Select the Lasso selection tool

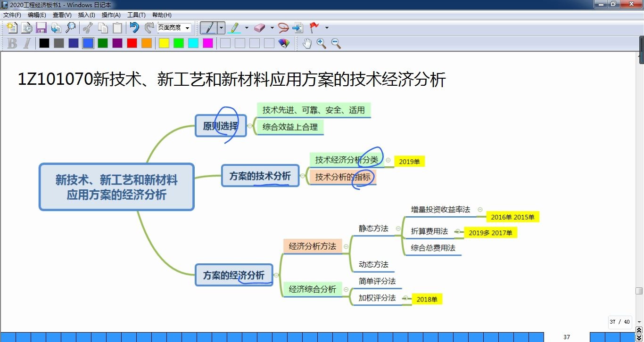pyautogui.click(x=283, y=27)
